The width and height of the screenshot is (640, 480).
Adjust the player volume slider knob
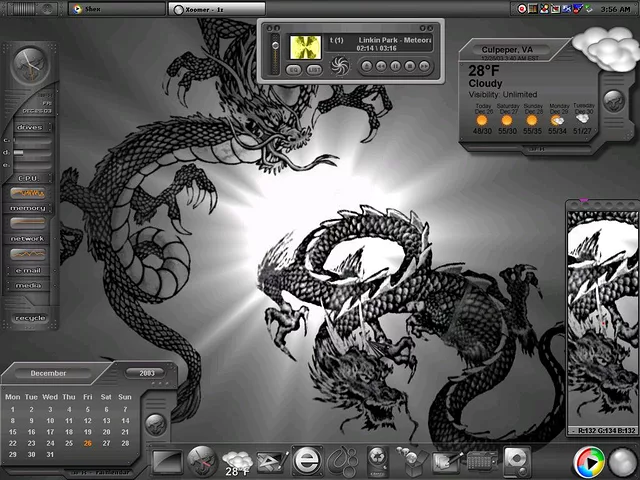276,46
